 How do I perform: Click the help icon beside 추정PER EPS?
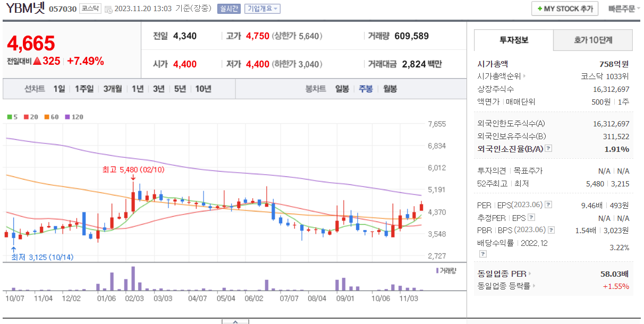tap(531, 217)
